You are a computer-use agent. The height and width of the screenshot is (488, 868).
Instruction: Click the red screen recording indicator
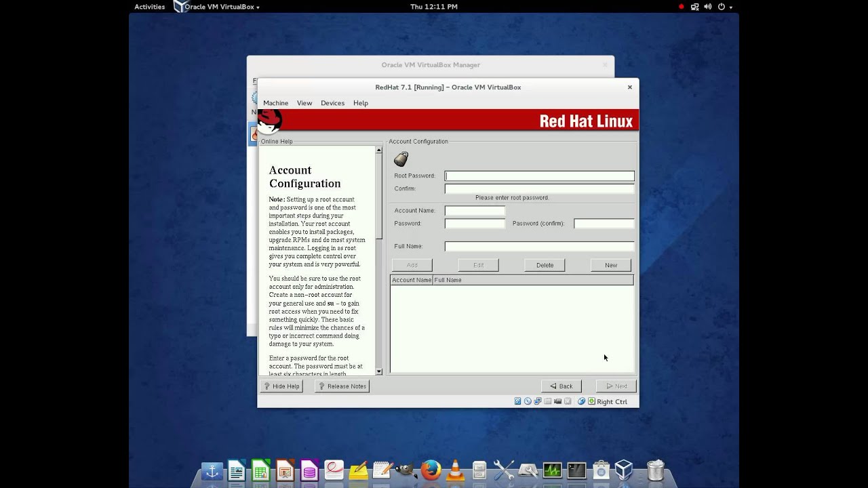tap(681, 7)
